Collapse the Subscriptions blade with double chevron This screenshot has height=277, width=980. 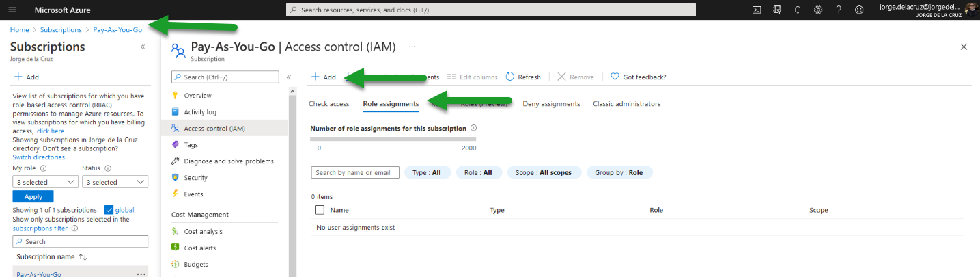click(x=143, y=47)
